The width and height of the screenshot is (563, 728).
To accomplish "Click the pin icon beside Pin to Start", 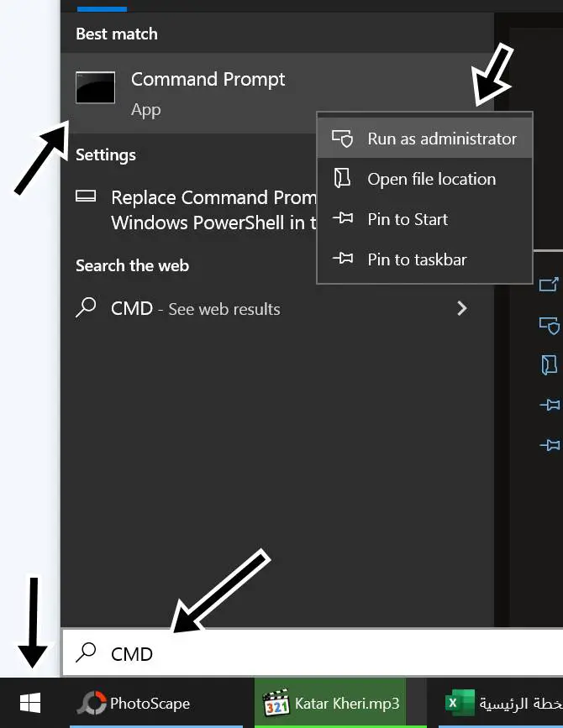I will click(343, 218).
